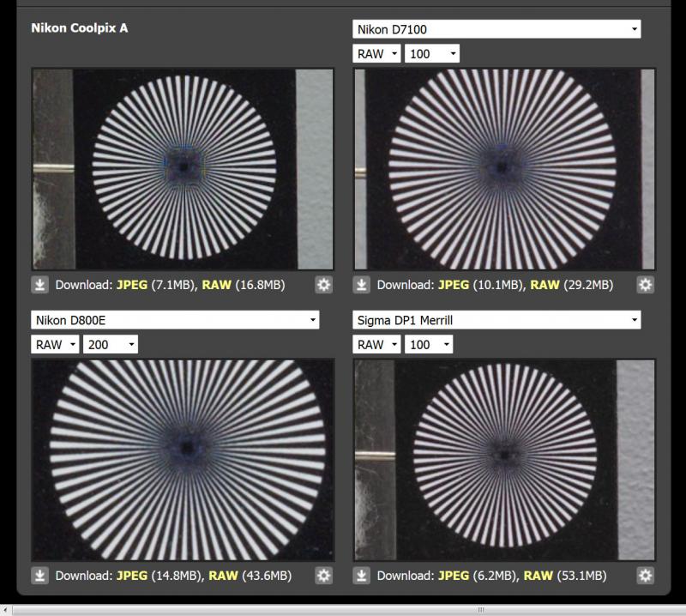The image size is (686, 616).
Task: Open ISO 100 dropdown for Sigma DP1 Merrill
Action: pyautogui.click(x=429, y=345)
